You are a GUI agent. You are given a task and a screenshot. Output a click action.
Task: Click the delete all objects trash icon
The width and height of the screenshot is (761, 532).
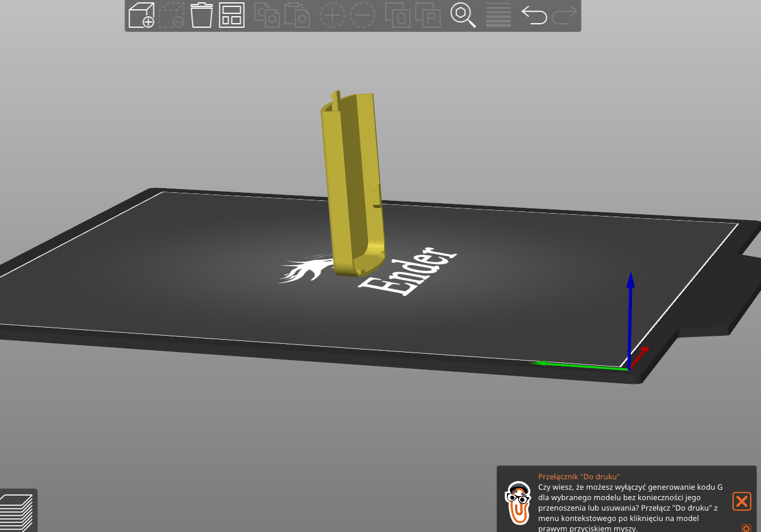(202, 15)
